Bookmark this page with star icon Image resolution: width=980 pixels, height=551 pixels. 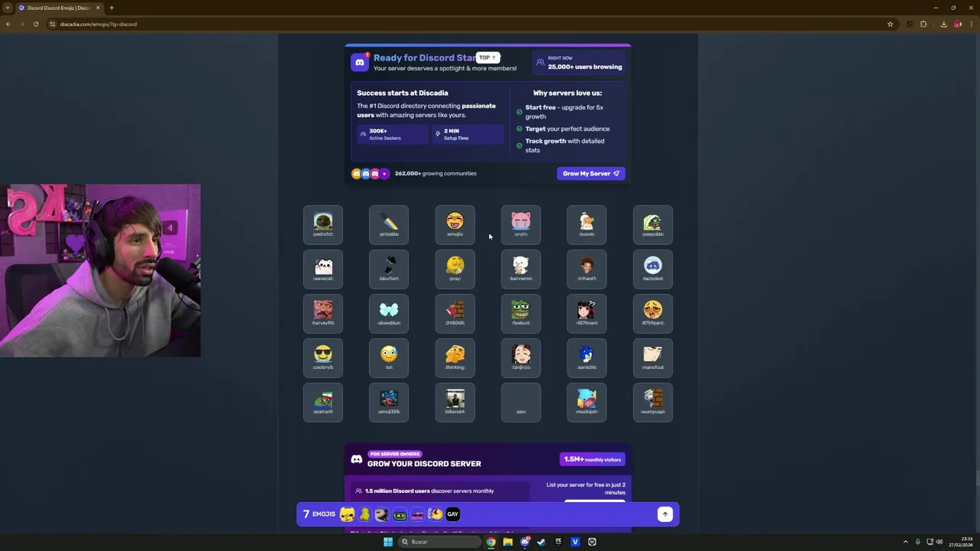890,24
